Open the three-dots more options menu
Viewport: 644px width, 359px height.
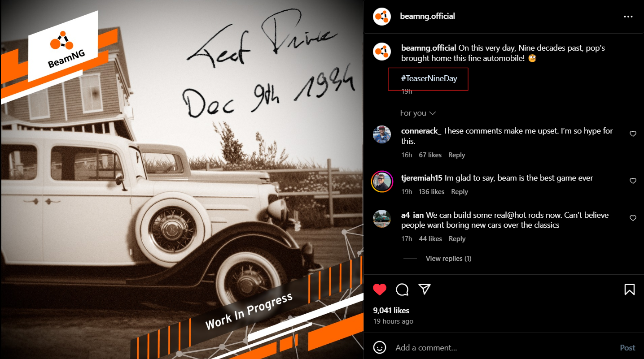[628, 17]
